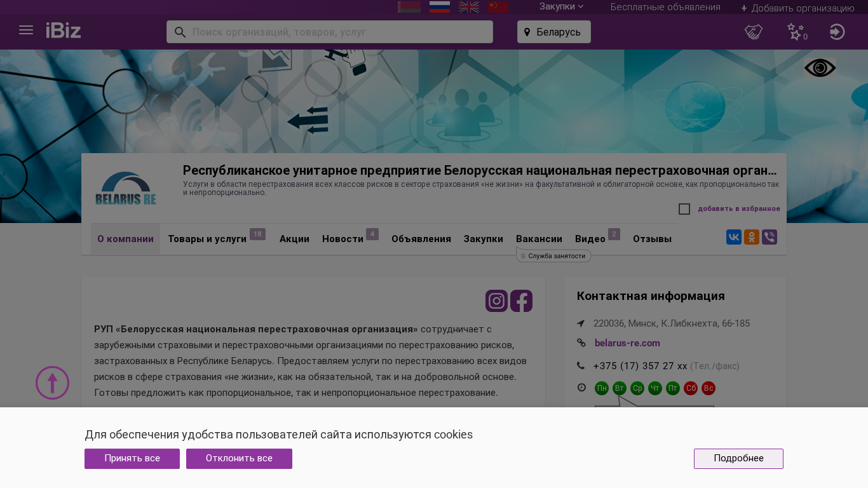Open Бесплатные объявления link
This screenshot has height=488, width=868.
pos(665,7)
